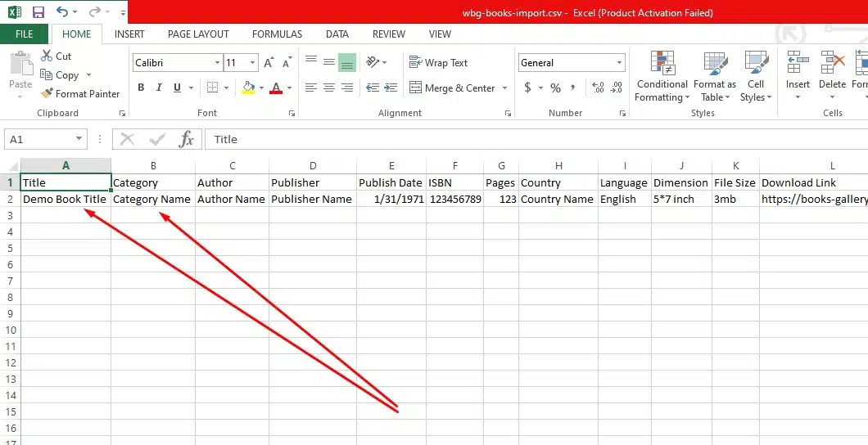Click the Cut scissors icon
This screenshot has width=868, height=445.
(47, 56)
